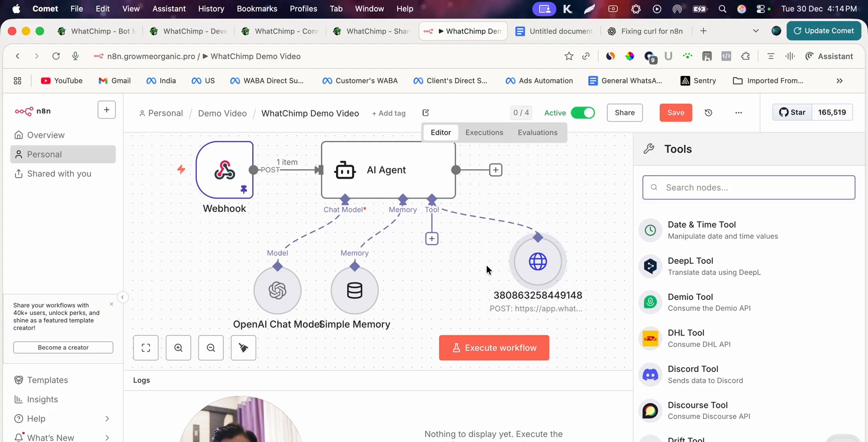Select the Editor tab
The height and width of the screenshot is (442, 868).
(x=441, y=133)
